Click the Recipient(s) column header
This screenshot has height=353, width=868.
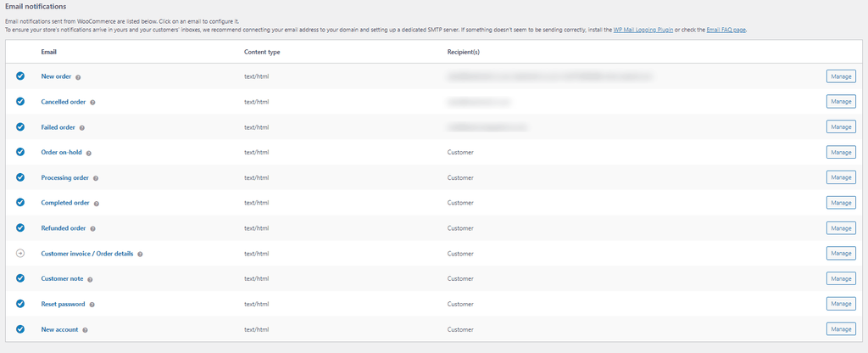click(463, 52)
